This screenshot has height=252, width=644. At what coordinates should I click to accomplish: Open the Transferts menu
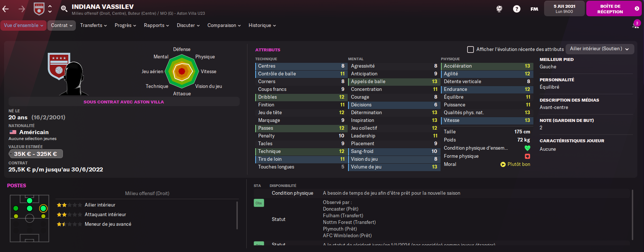(x=93, y=25)
